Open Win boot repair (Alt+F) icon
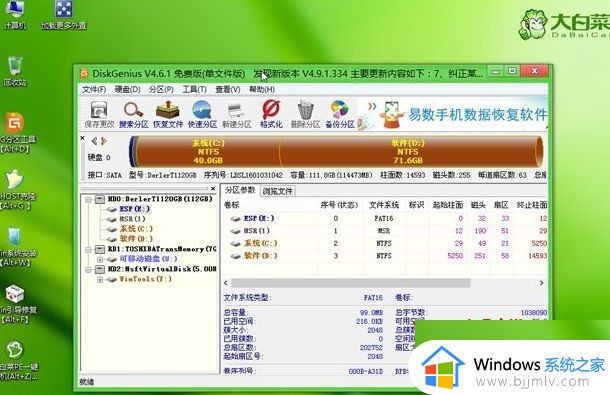Screen dimensions: 610x395 tap(17, 304)
